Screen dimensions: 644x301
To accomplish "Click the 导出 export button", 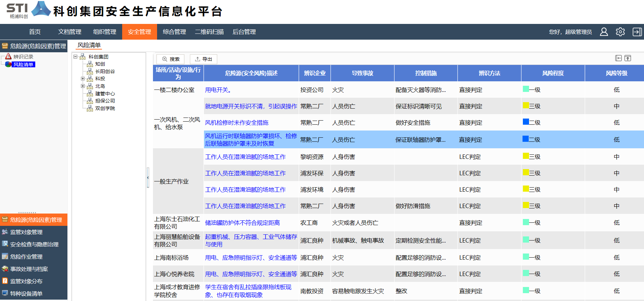I will (x=204, y=59).
